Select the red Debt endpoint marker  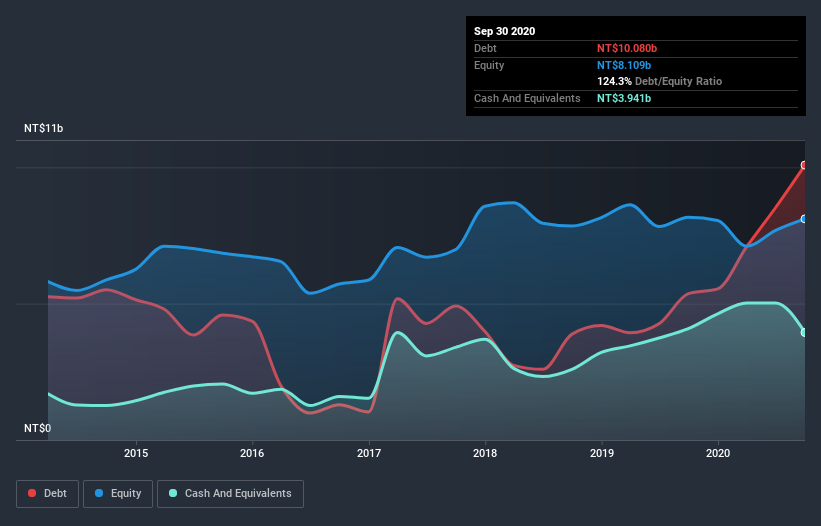point(804,165)
